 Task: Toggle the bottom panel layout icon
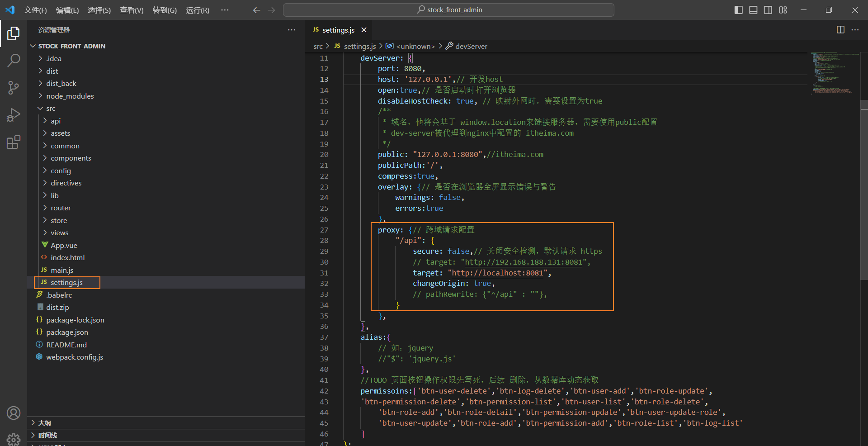tap(753, 10)
